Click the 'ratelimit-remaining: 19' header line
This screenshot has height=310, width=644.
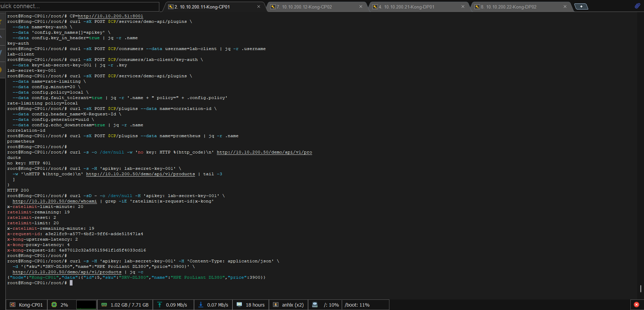[x=38, y=212]
